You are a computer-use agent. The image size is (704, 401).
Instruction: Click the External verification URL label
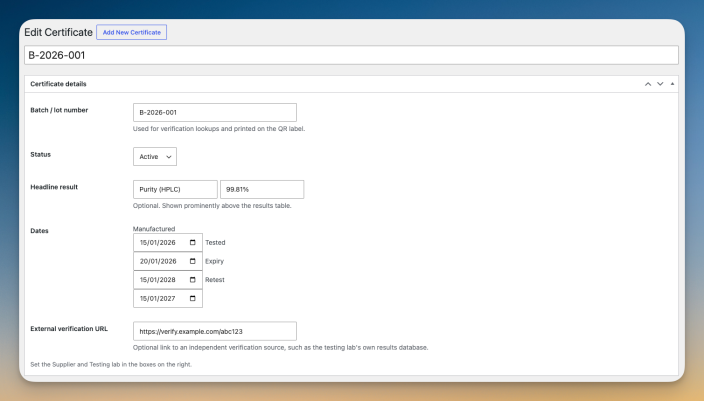[x=69, y=329]
